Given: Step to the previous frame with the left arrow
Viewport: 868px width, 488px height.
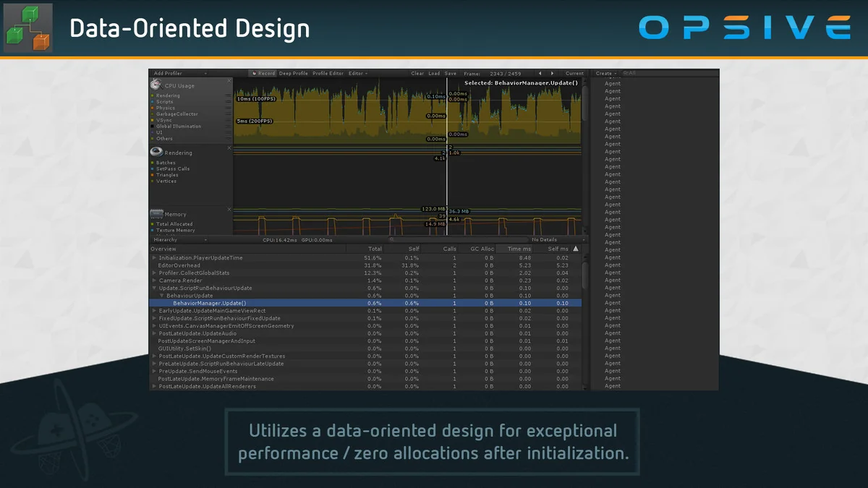Looking at the screenshot, I should [539, 73].
